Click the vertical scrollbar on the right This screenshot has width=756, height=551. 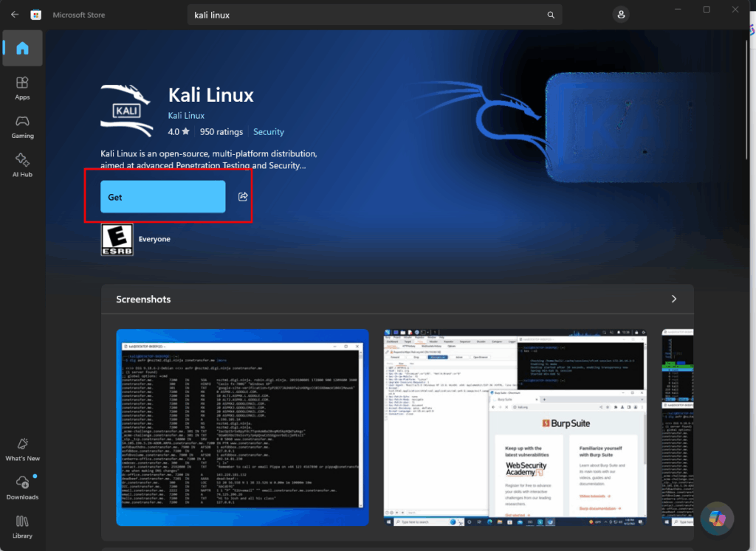[746, 101]
